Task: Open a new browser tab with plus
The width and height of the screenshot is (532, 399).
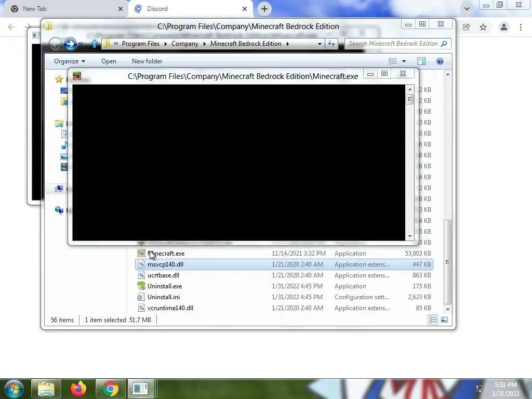Action: pyautogui.click(x=264, y=9)
